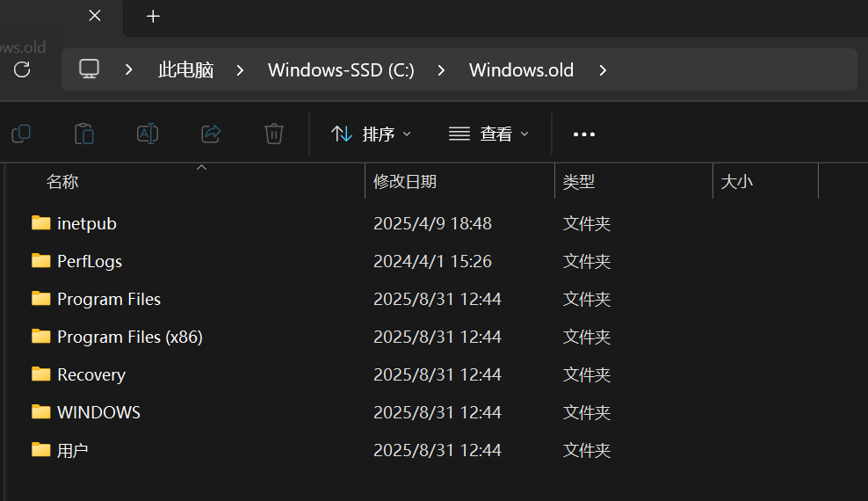This screenshot has height=501, width=868.
Task: Click the modified date in the WINDOWS row
Action: click(438, 412)
